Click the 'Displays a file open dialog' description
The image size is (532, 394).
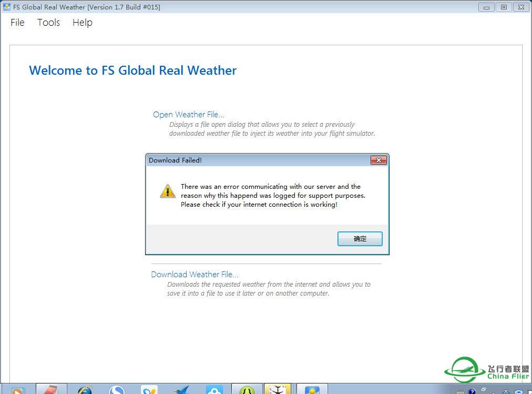pos(272,129)
